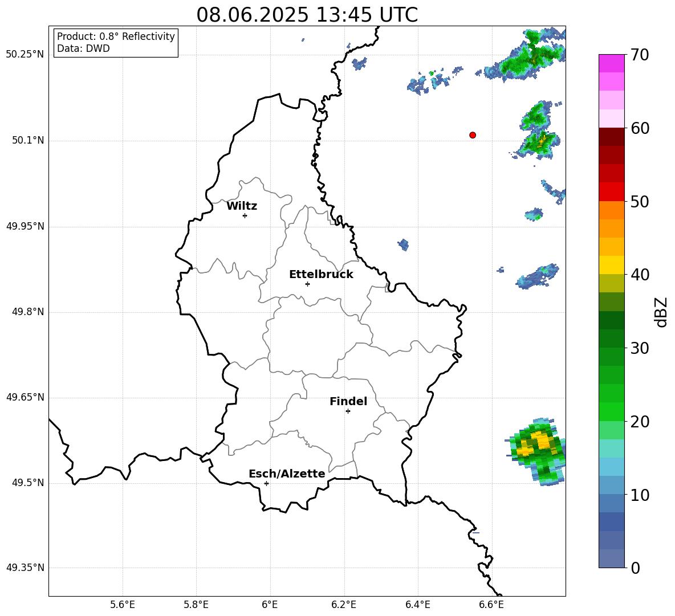Click the colorbar tick value 20
The image size is (675, 616).
[x=640, y=422]
